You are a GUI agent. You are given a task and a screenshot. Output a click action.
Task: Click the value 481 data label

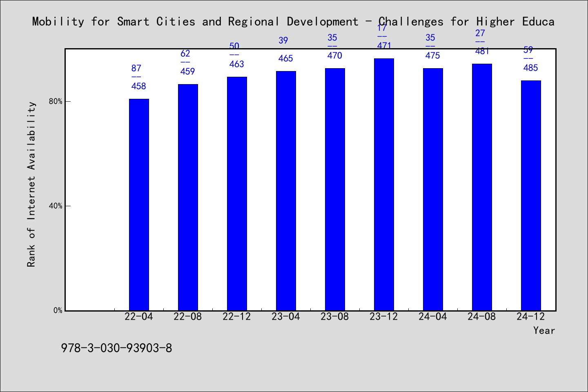(x=482, y=51)
